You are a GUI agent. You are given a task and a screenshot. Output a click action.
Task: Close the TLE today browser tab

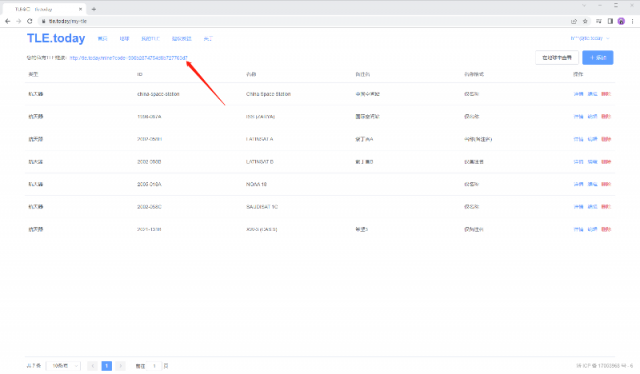pyautogui.click(x=80, y=9)
